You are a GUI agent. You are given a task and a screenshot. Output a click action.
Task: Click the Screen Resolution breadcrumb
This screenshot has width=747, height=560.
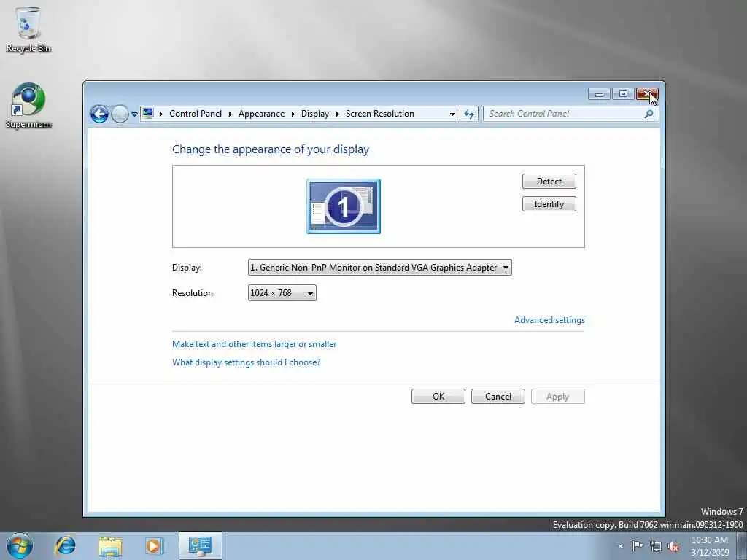point(379,114)
